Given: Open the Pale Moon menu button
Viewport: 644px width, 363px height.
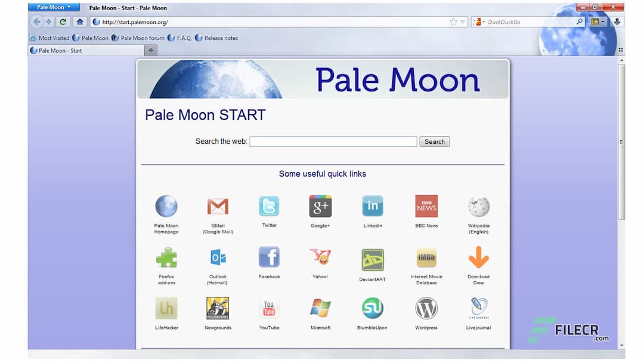Looking at the screenshot, I should (x=53, y=7).
